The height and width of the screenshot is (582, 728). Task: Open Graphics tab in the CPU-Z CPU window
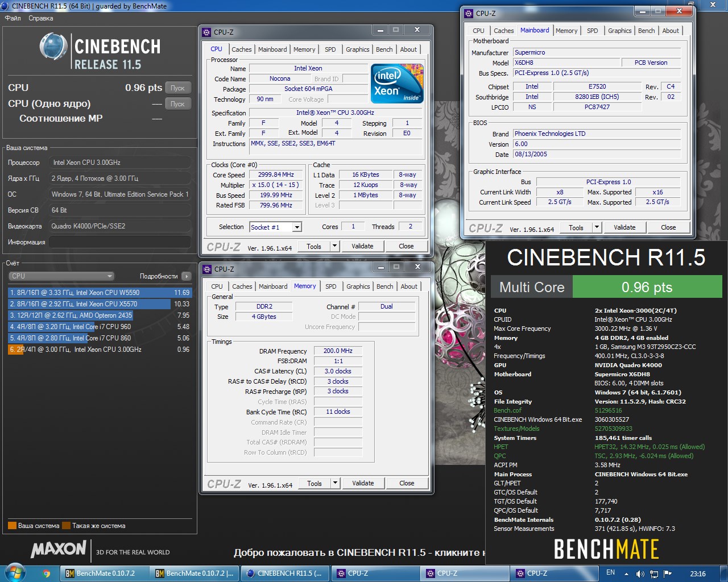pos(357,49)
